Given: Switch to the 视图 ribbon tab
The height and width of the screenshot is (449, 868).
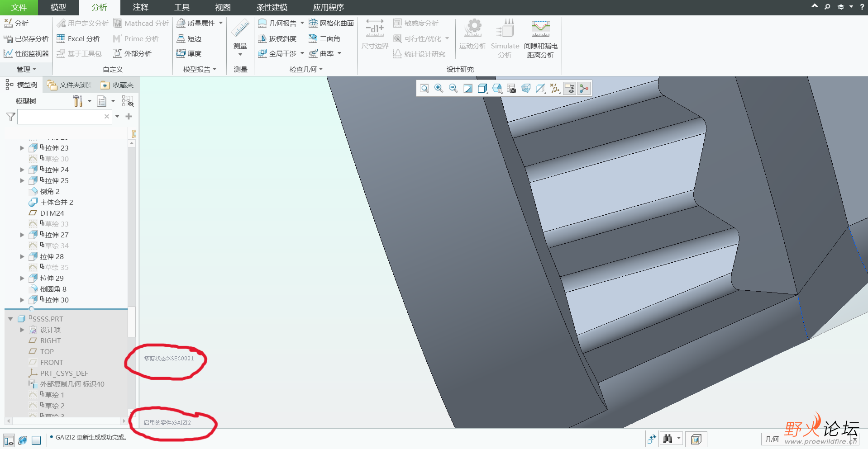Looking at the screenshot, I should (223, 8).
